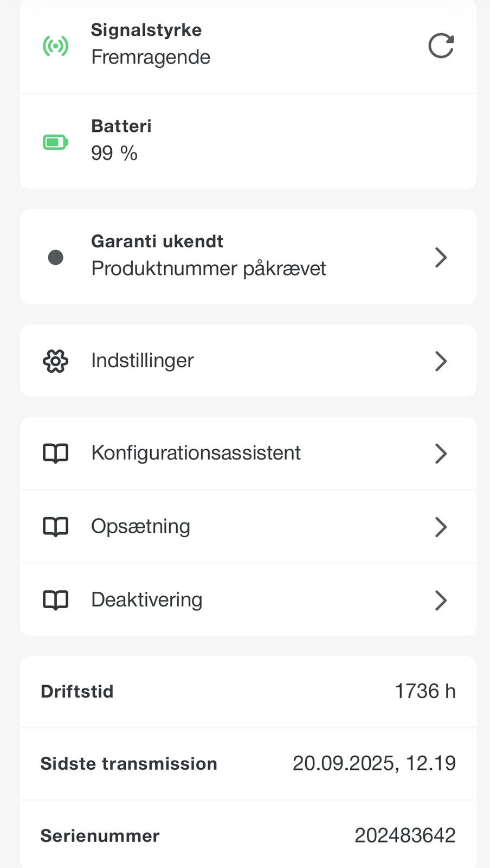Viewport: 490px width, 868px height.
Task: Tap the Opsætning book icon
Action: point(55,527)
